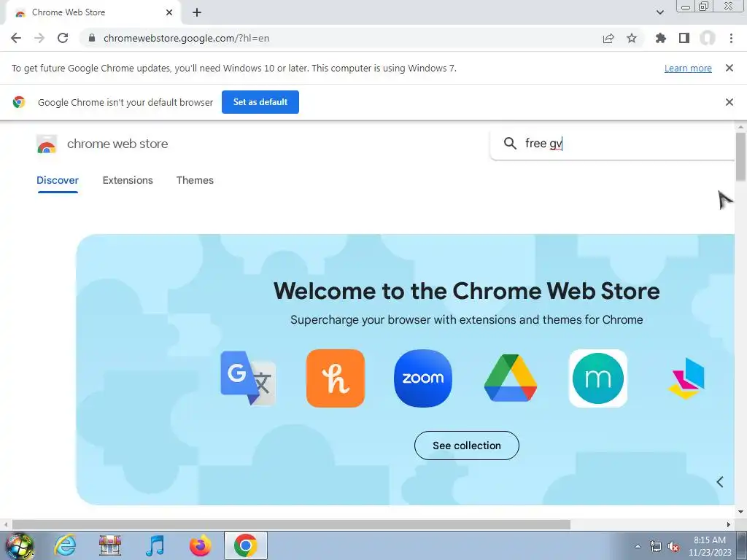Click the taskbar clock showing 8:15 AM

[x=709, y=546]
